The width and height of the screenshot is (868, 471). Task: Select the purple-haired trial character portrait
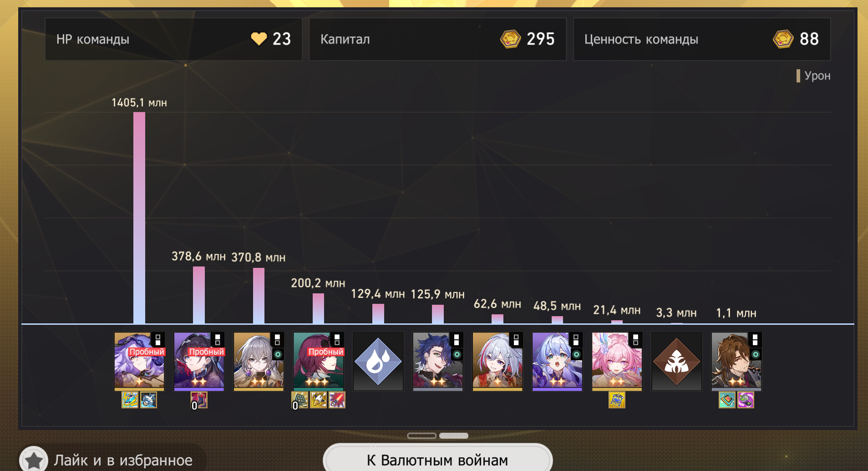point(139,361)
